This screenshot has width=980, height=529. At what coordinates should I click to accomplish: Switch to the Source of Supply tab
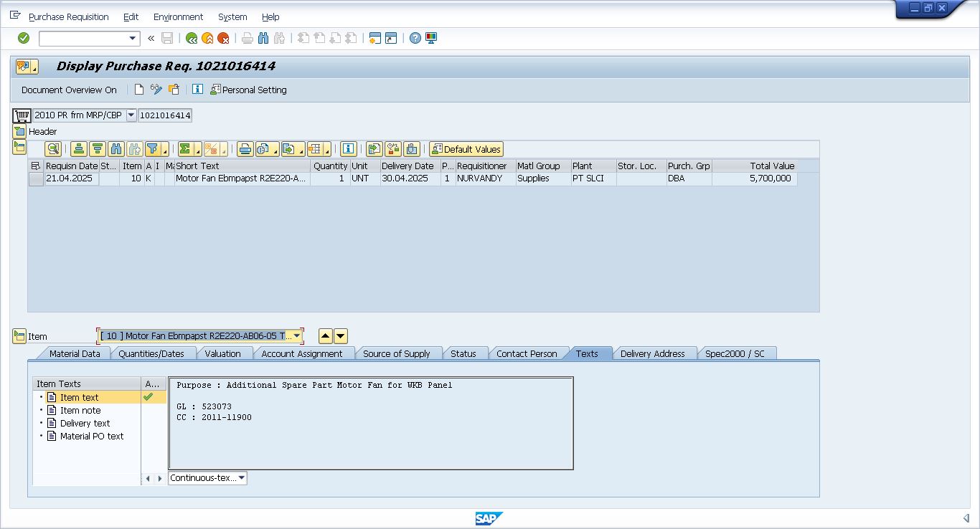[397, 353]
